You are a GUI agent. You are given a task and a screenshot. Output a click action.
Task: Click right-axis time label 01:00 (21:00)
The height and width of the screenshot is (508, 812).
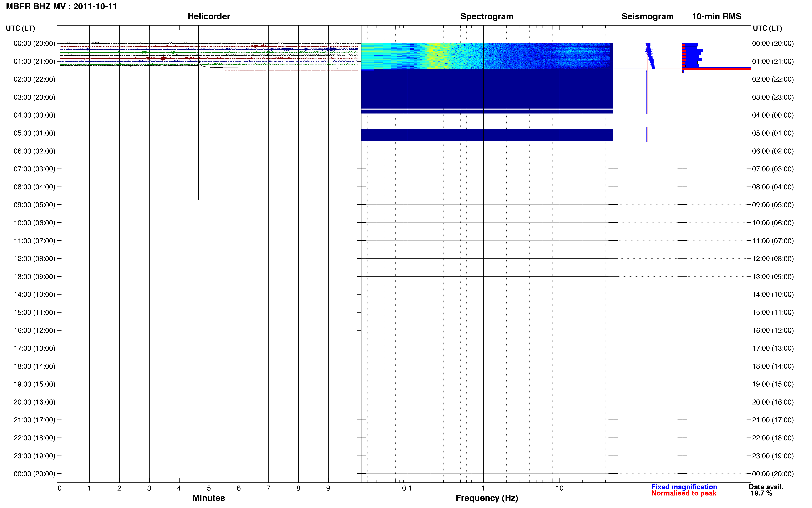tap(773, 62)
